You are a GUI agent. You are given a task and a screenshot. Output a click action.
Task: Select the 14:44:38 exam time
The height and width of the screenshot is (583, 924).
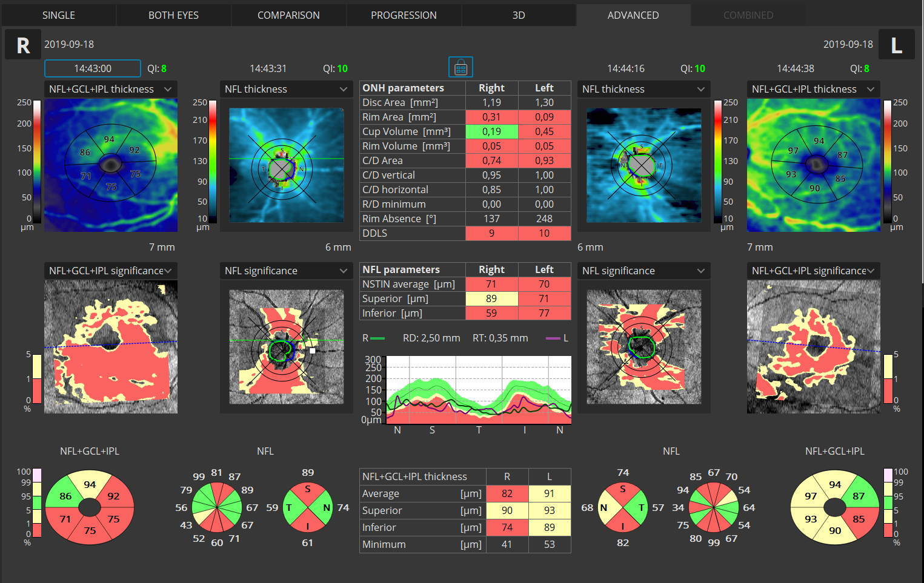click(796, 68)
